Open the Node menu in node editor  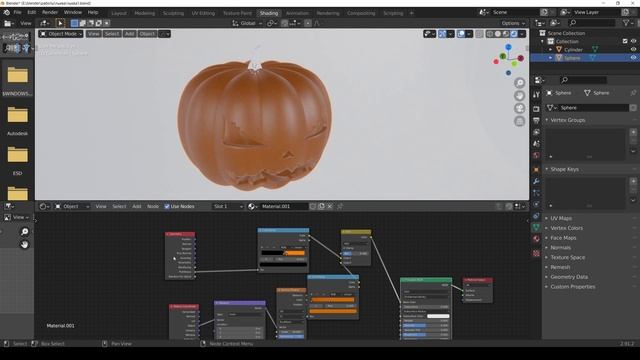pyautogui.click(x=153, y=206)
